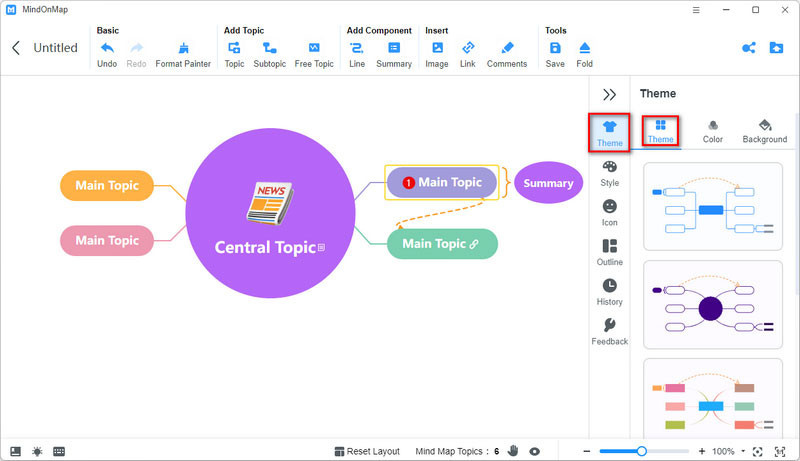
Task: Click the zoom slider handle
Action: 641,451
